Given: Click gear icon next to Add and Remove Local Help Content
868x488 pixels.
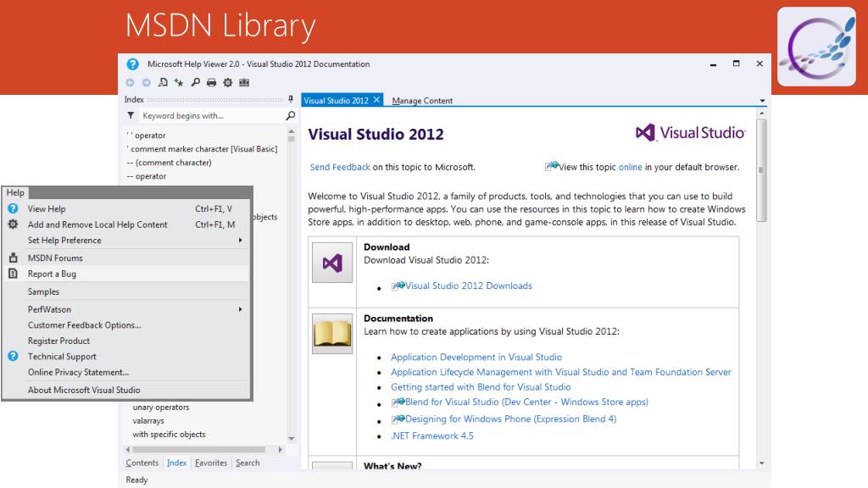Looking at the screenshot, I should point(13,224).
